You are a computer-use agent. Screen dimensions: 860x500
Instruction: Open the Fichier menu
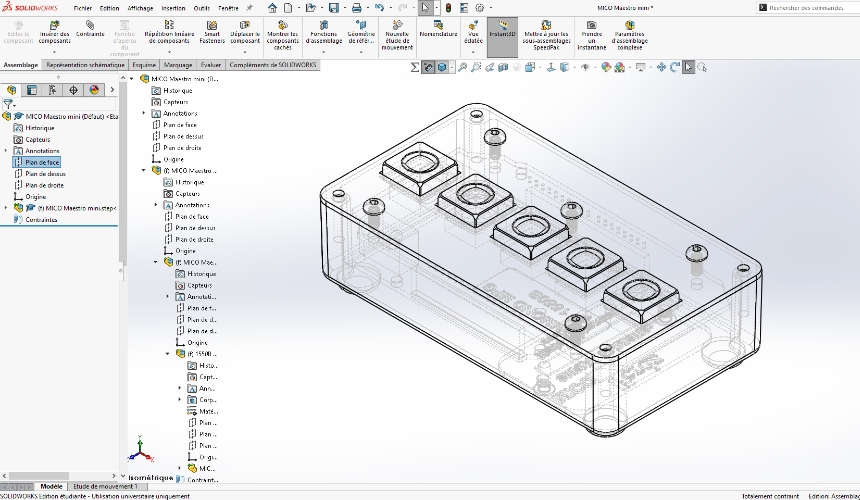(82, 8)
